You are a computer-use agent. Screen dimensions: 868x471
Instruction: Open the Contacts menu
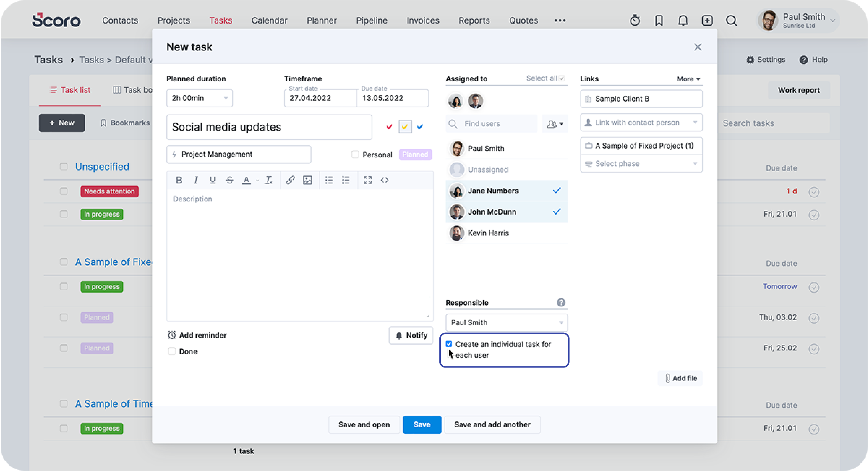tap(120, 20)
